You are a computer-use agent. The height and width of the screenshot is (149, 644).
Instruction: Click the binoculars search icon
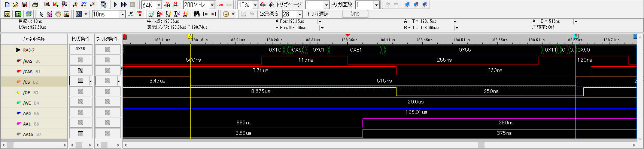tap(197, 14)
